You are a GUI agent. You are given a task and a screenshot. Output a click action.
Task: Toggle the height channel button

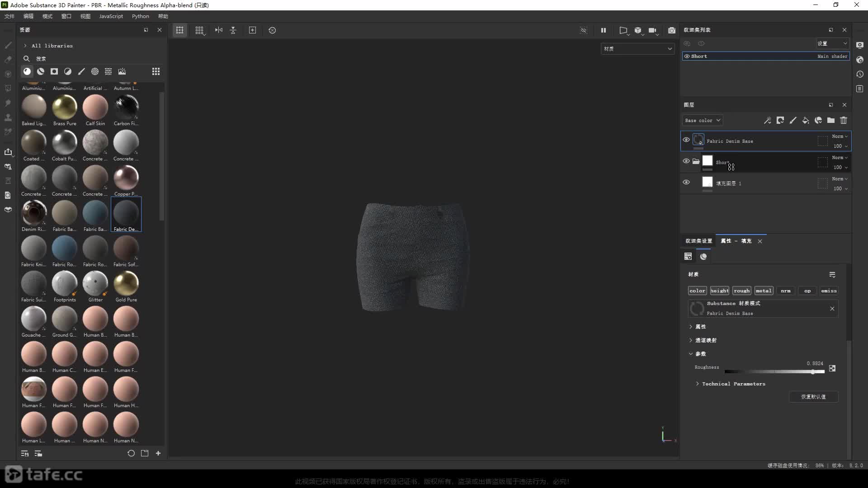coord(719,291)
